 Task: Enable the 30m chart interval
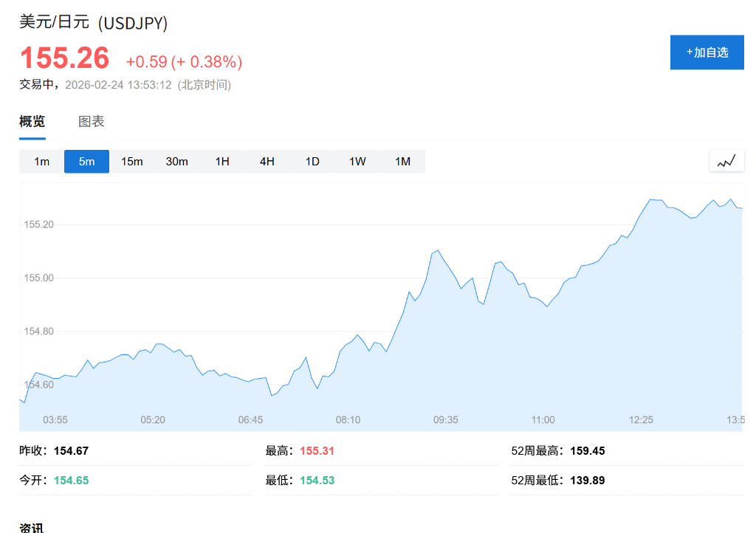(176, 161)
